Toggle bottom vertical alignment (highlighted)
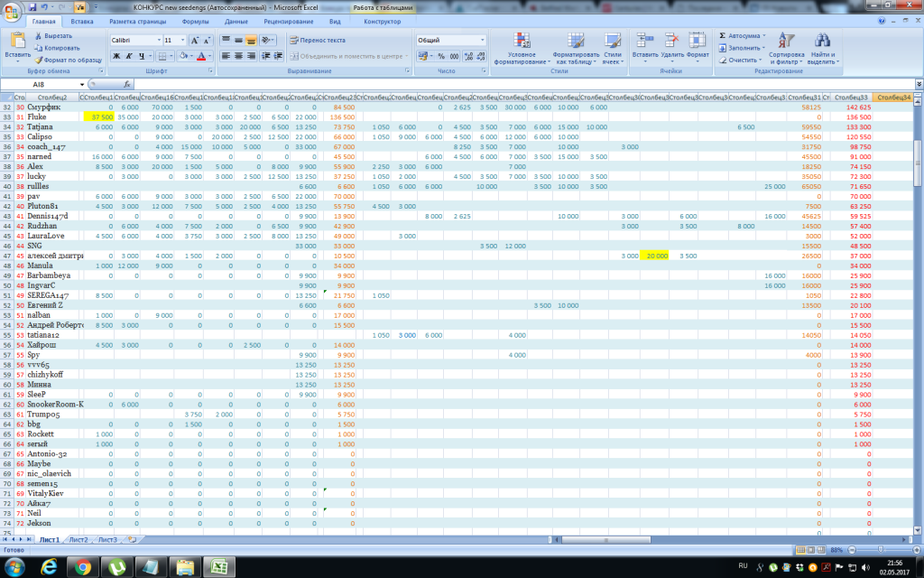This screenshot has height=578, width=924. click(251, 40)
